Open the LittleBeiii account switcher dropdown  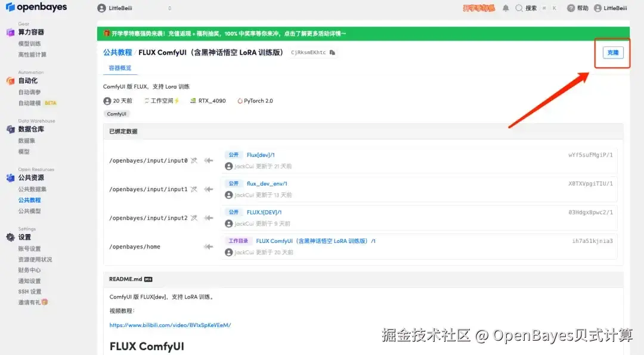pos(135,8)
